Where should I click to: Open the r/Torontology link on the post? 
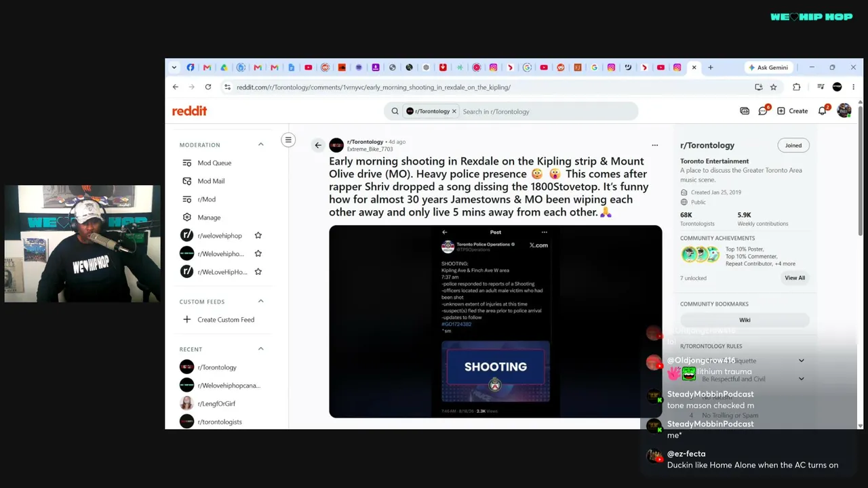pos(366,142)
